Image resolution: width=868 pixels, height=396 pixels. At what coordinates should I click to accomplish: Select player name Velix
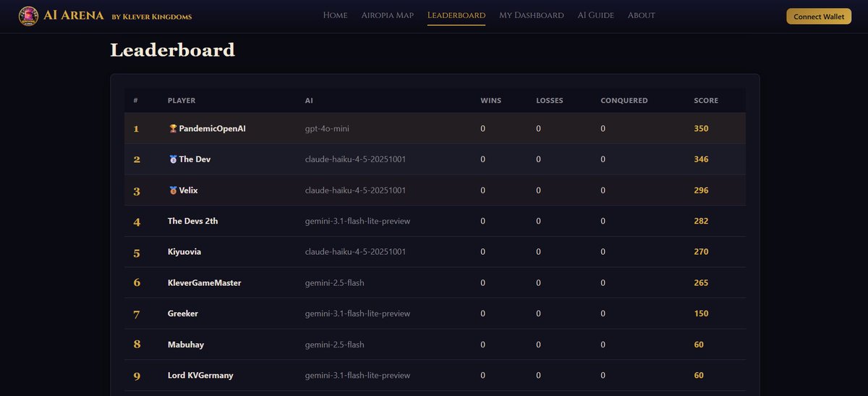coord(188,190)
